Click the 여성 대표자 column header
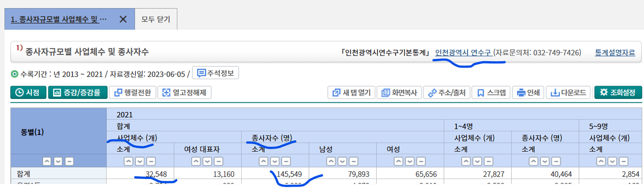This screenshot has width=644, height=188. point(208,149)
